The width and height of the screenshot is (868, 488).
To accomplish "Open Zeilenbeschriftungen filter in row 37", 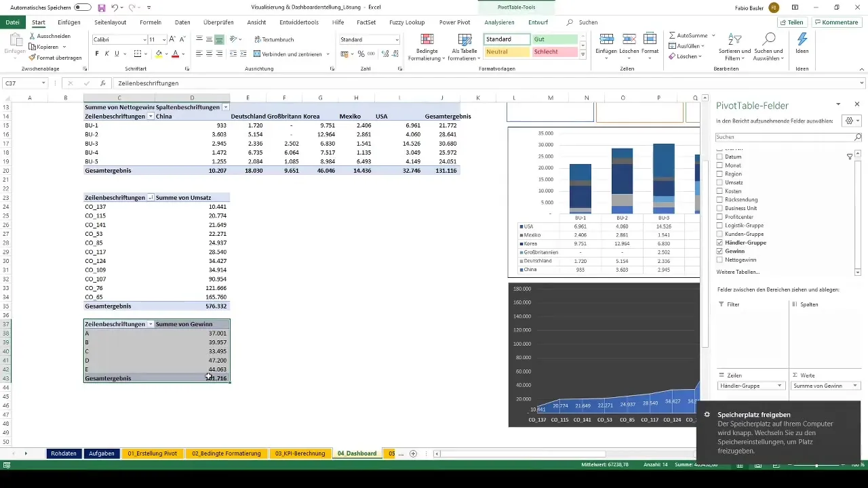I will 151,324.
